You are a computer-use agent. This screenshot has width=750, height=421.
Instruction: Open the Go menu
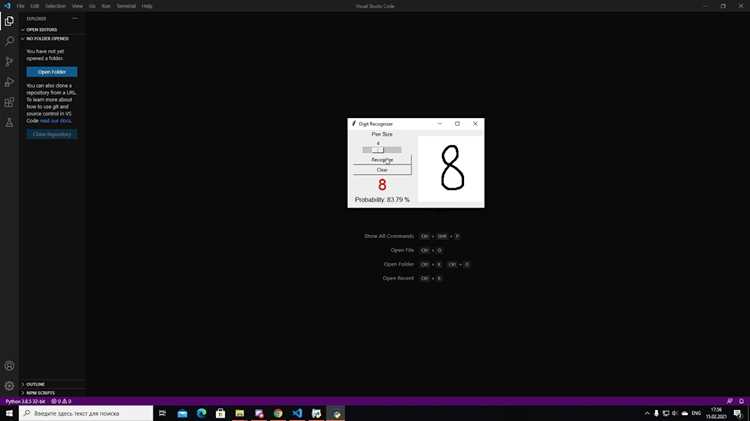(x=92, y=6)
